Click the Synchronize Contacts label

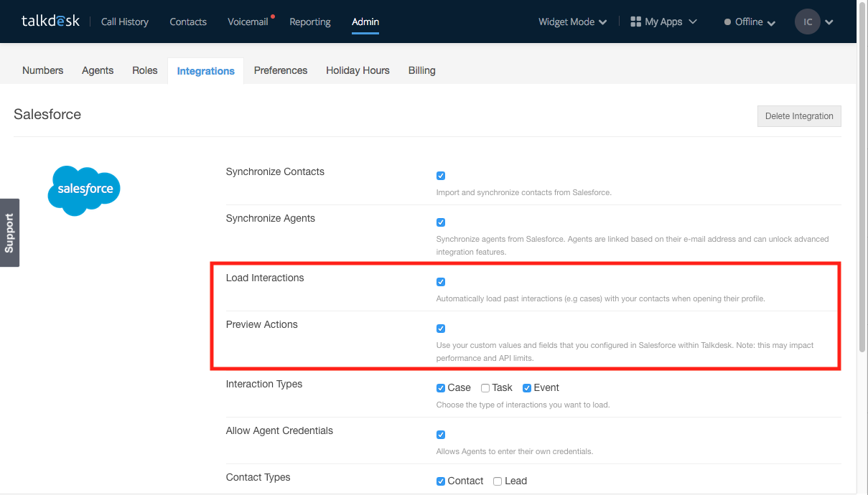275,171
